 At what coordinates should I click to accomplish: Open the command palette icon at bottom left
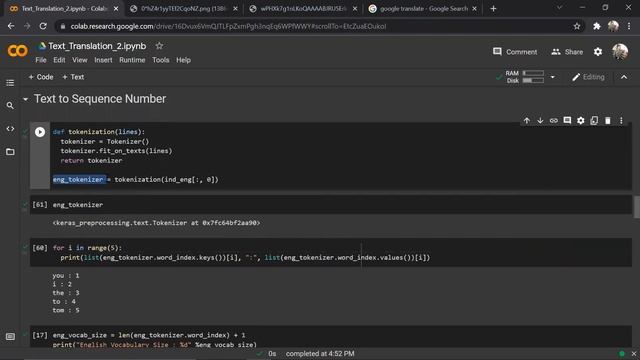[10, 336]
